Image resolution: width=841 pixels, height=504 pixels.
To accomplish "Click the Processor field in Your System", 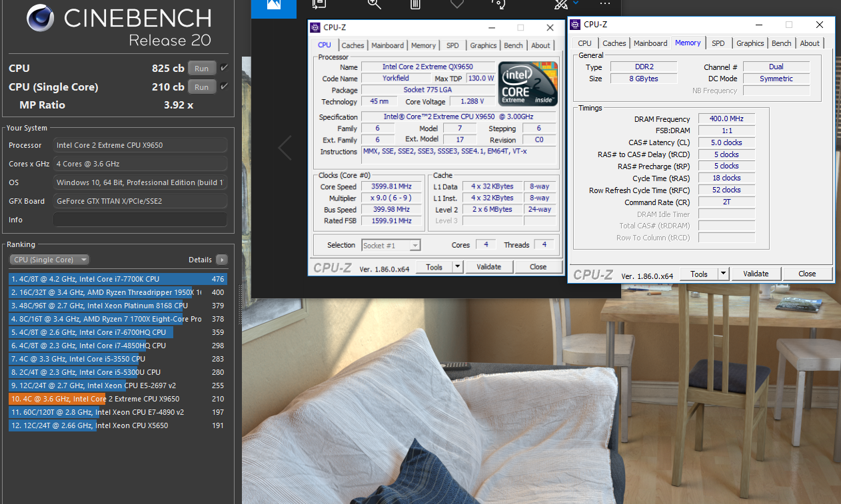I will pos(140,145).
